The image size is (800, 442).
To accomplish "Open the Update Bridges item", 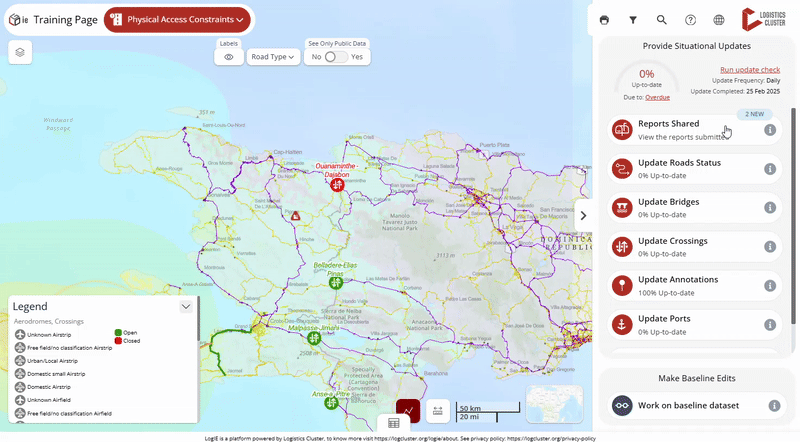I will [x=694, y=208].
